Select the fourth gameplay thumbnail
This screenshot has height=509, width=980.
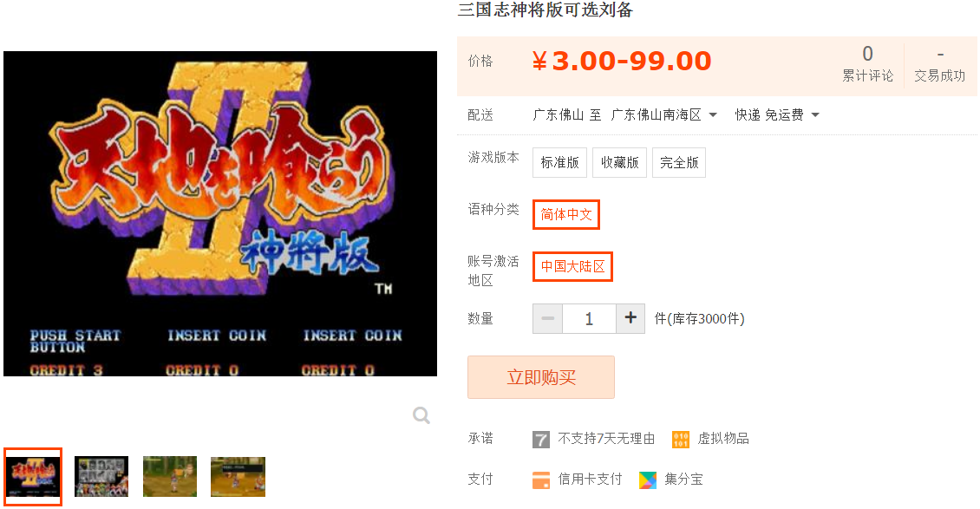click(238, 477)
